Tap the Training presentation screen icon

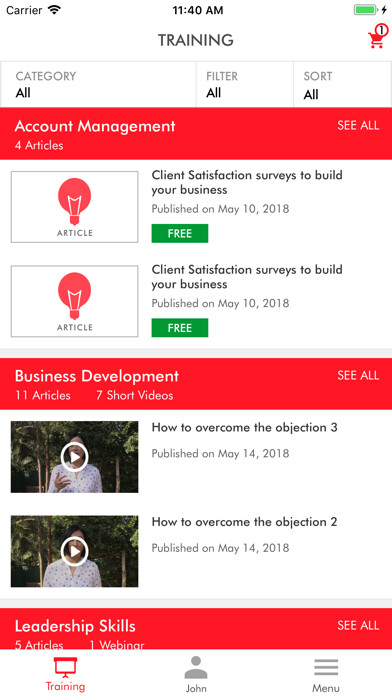point(65,667)
